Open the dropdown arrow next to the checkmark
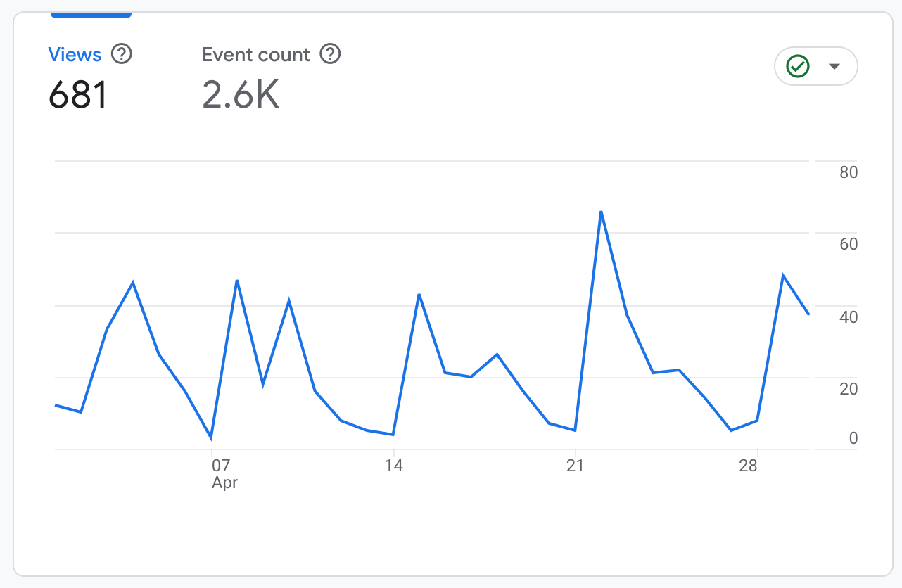The height and width of the screenshot is (588, 902). tap(834, 66)
